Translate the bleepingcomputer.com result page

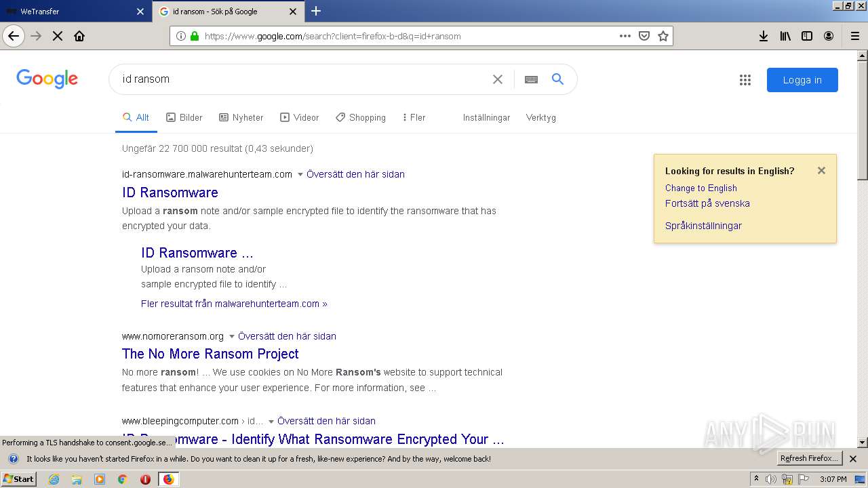tap(326, 421)
